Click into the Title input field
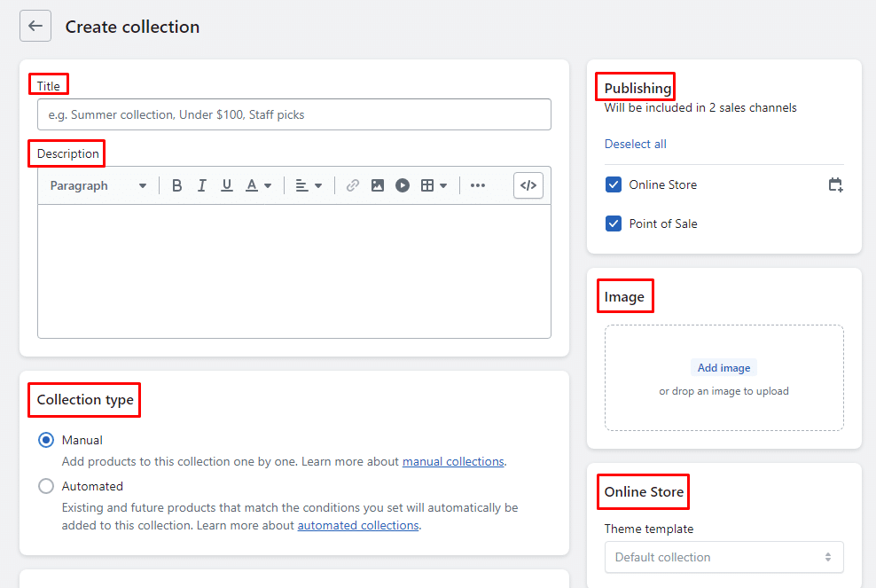 tap(293, 114)
